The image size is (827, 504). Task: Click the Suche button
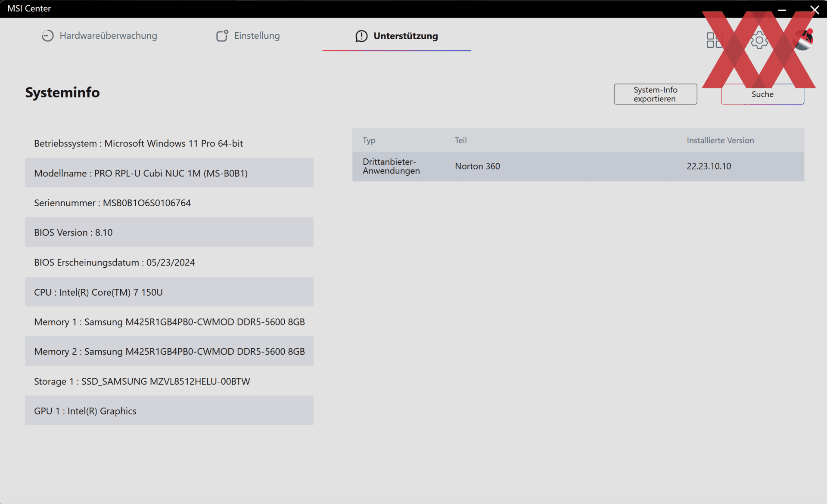pos(762,94)
